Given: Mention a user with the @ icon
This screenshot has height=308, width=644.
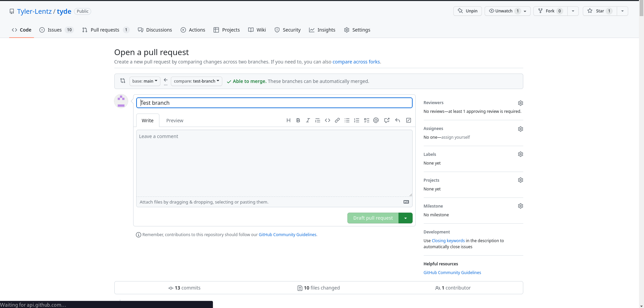Looking at the screenshot, I should [x=376, y=120].
